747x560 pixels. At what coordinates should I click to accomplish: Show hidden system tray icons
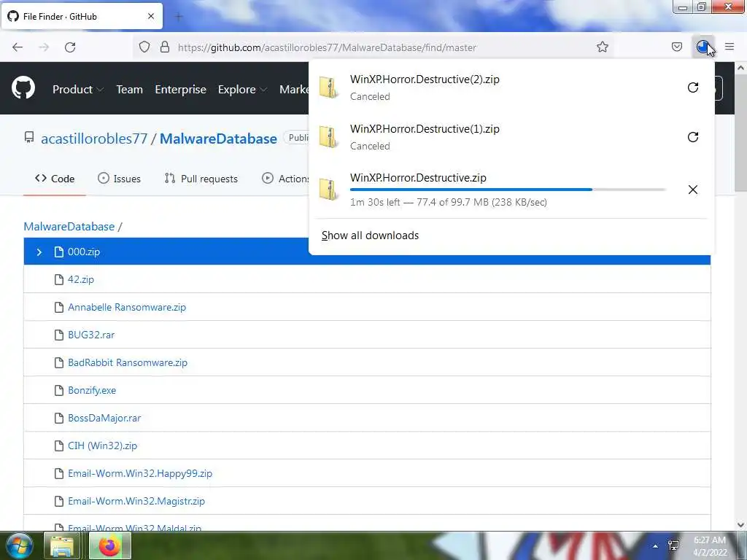coord(655,546)
